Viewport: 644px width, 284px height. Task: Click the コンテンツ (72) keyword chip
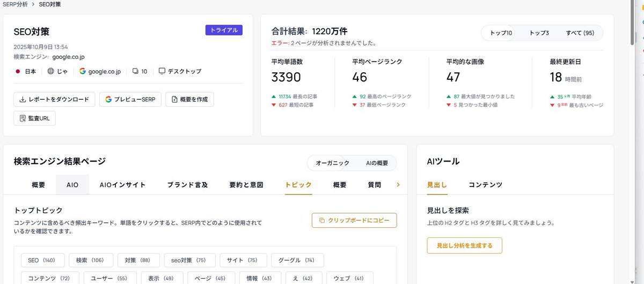click(x=50, y=278)
